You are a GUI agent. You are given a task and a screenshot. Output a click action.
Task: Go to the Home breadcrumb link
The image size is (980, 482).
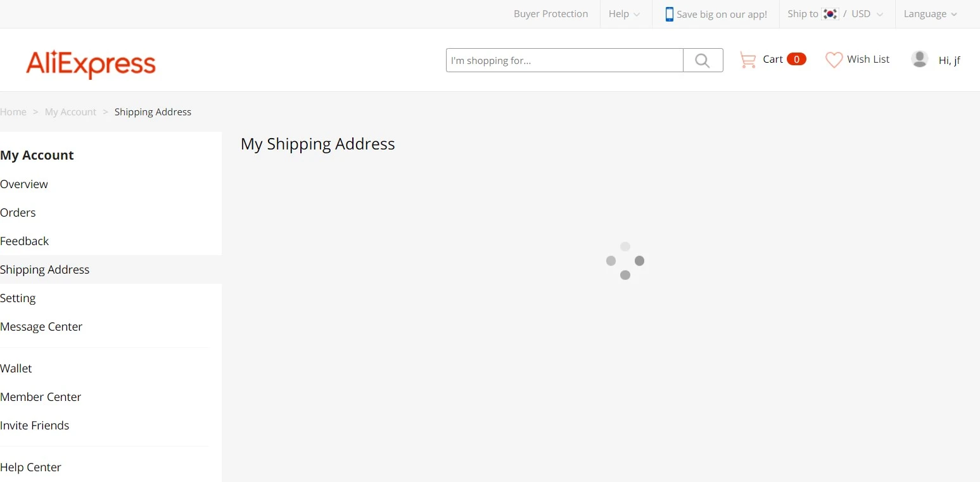13,112
